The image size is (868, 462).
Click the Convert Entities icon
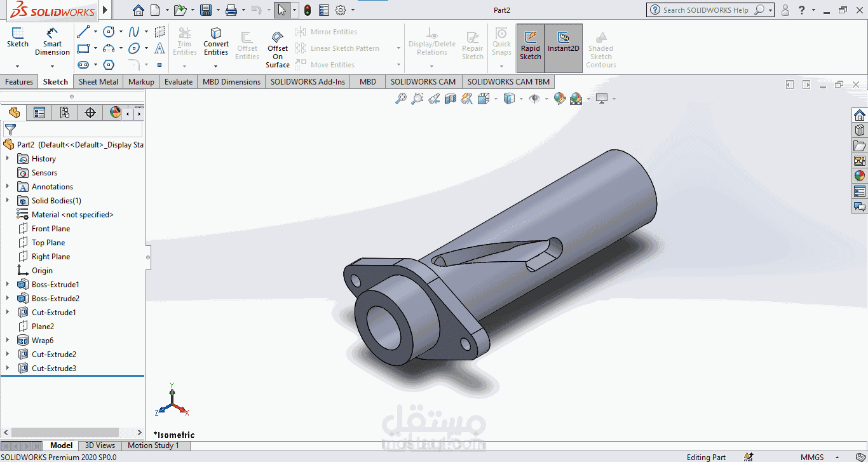click(x=216, y=42)
